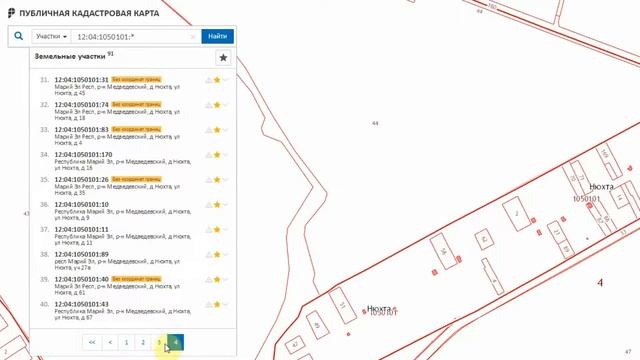
Task: Star the parcel 12:04:1050101:170 row
Action: coord(217,155)
